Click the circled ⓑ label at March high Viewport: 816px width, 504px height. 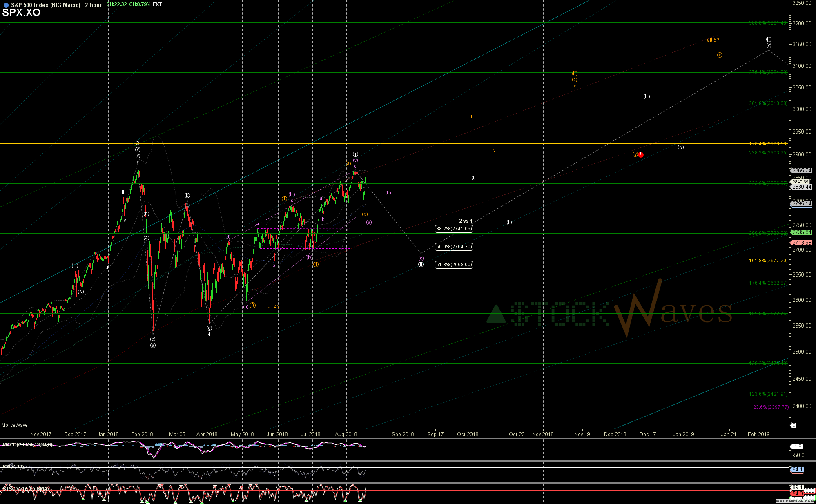(187, 195)
